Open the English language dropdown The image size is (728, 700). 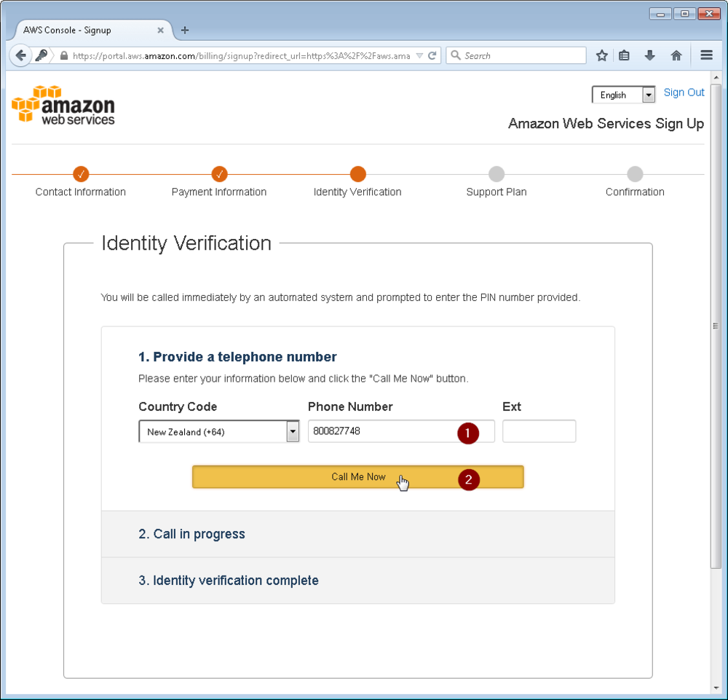click(623, 95)
